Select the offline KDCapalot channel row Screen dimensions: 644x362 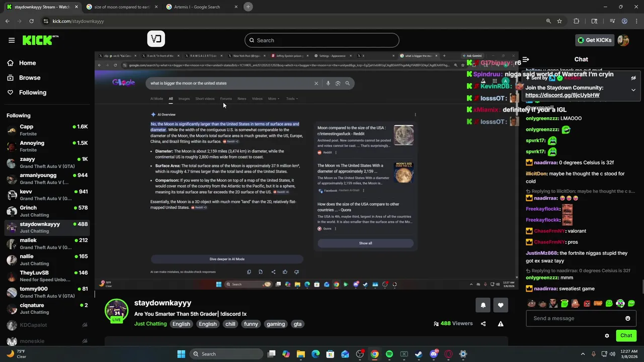coord(47,325)
